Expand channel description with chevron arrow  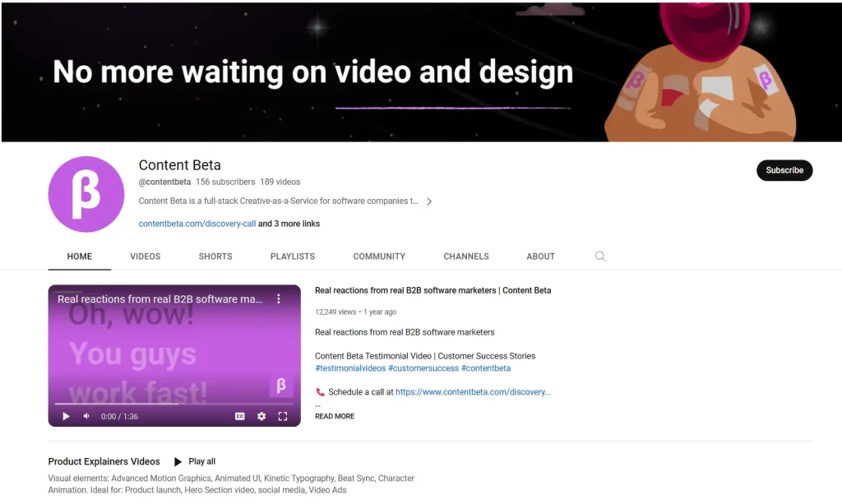[x=429, y=201]
